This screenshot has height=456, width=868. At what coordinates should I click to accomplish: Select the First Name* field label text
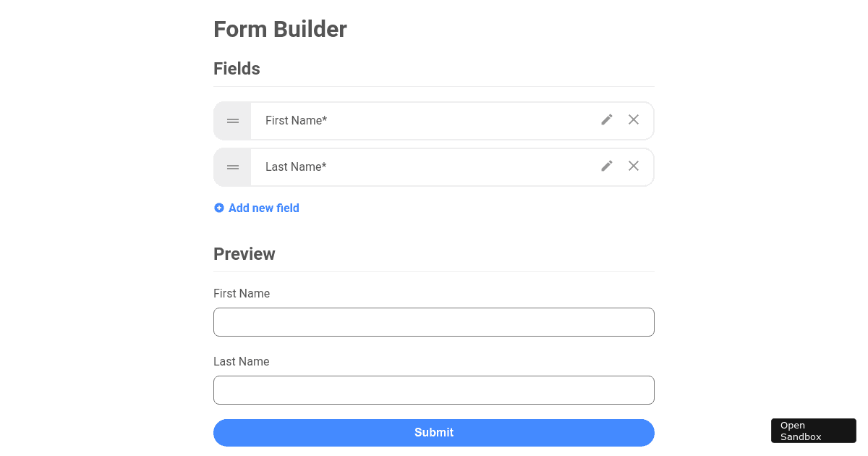tap(296, 120)
